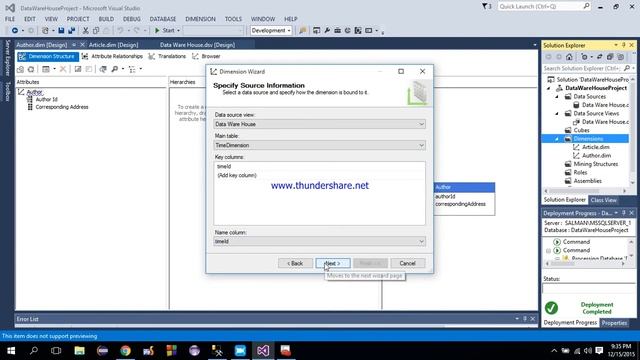
Task: Click the Save icon in toolbar
Action: (x=61, y=31)
